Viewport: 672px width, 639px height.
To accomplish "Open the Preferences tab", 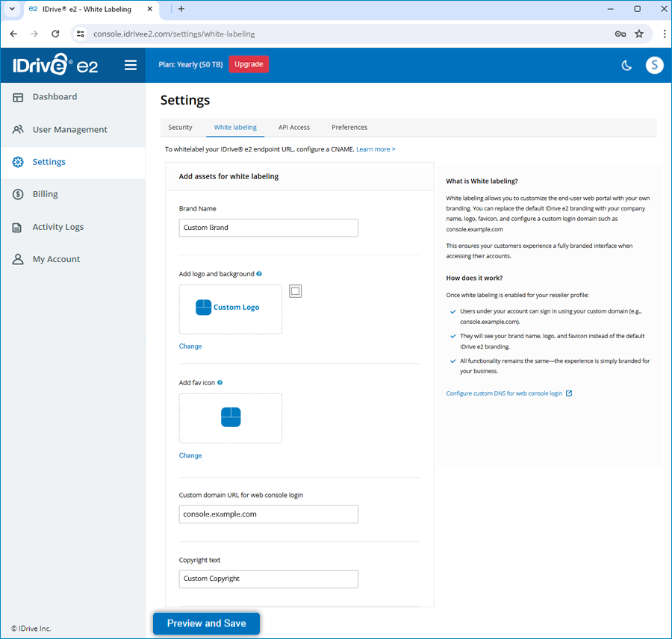I will [349, 128].
